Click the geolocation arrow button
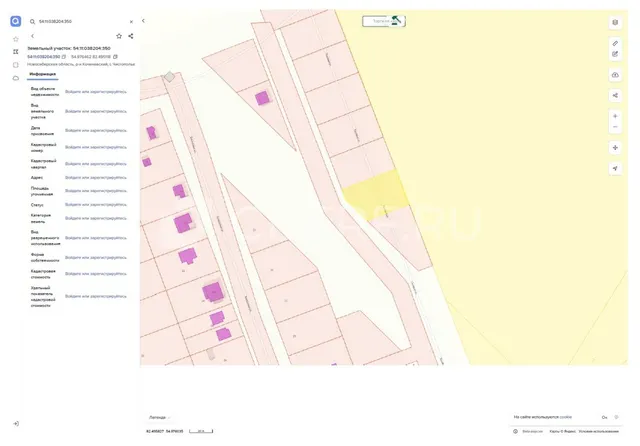Viewport: 640px width, 446px height. click(x=615, y=168)
